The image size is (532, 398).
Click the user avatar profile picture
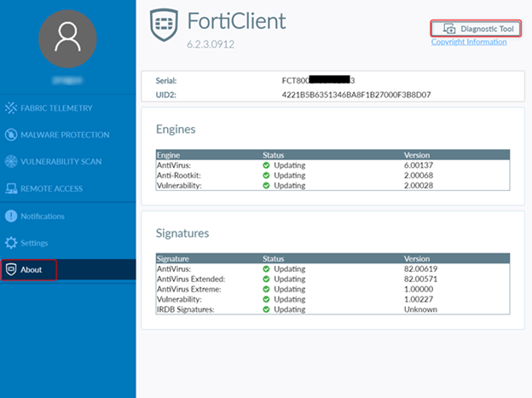click(67, 39)
